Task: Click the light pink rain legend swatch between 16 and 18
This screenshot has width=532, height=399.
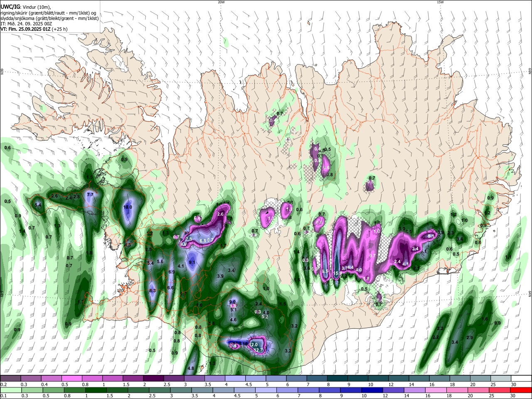Action: click(x=436, y=390)
